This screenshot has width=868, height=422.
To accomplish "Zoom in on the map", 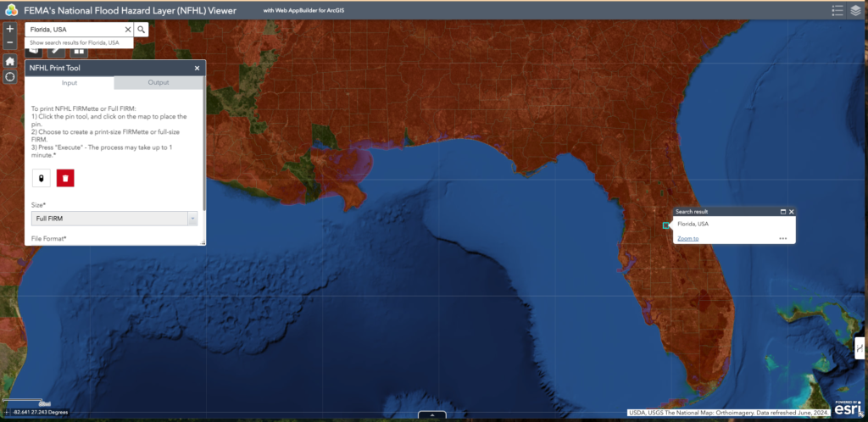I will (x=10, y=29).
